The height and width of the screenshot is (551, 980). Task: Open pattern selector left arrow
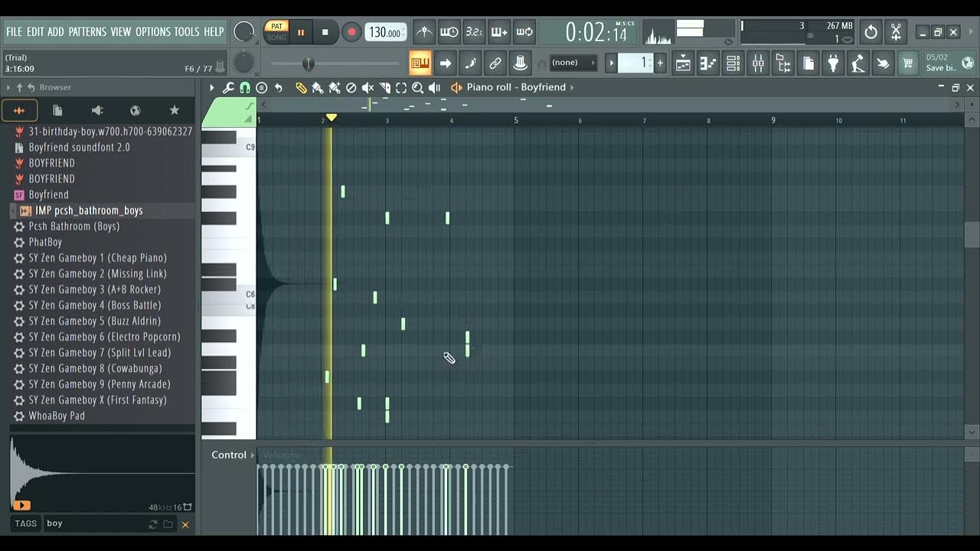point(611,63)
